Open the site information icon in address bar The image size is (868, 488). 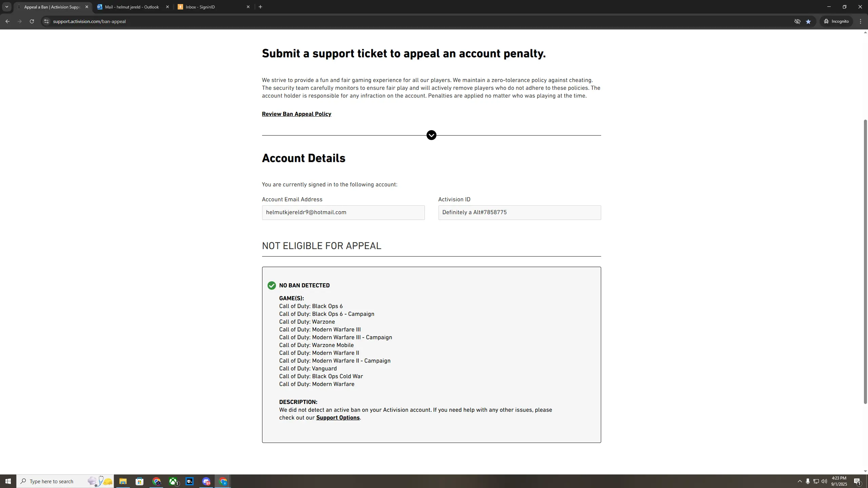(46, 21)
